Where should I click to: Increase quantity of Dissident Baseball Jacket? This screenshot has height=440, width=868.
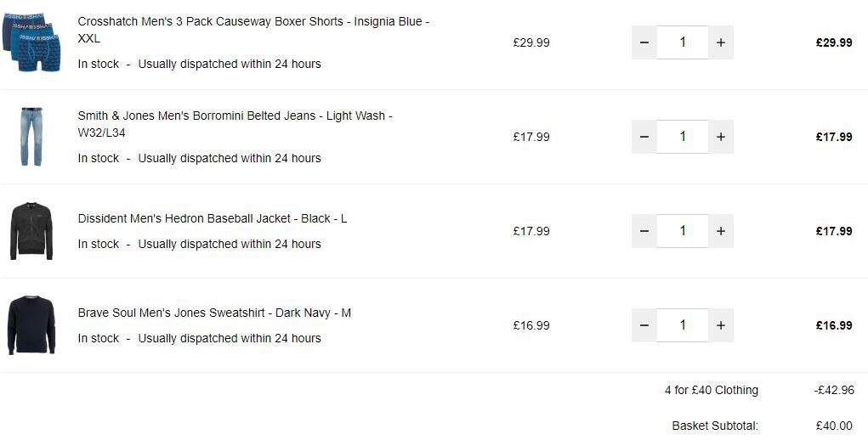(721, 231)
